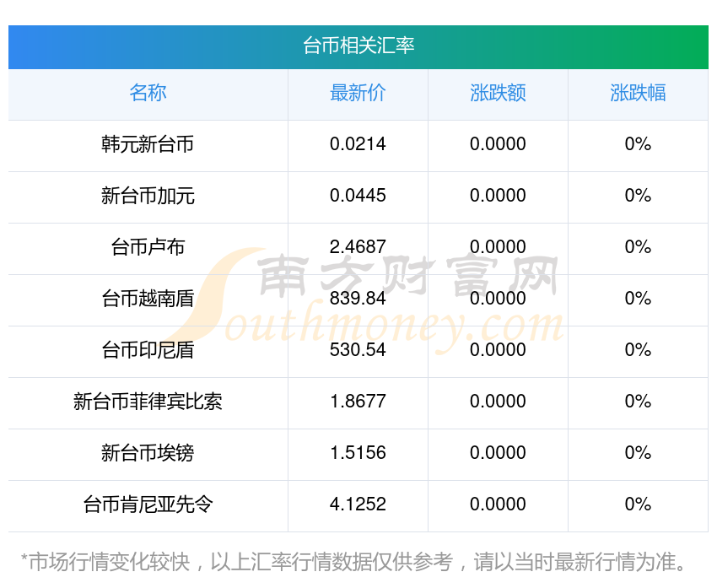Image resolution: width=717 pixels, height=588 pixels.
Task: Click the 涨跌额 column header
Action: point(498,93)
